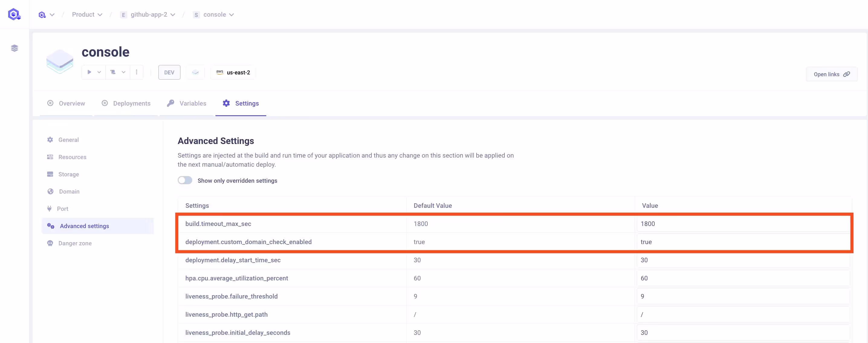The image size is (868, 343).
Task: Open the Deployments tab
Action: (131, 103)
